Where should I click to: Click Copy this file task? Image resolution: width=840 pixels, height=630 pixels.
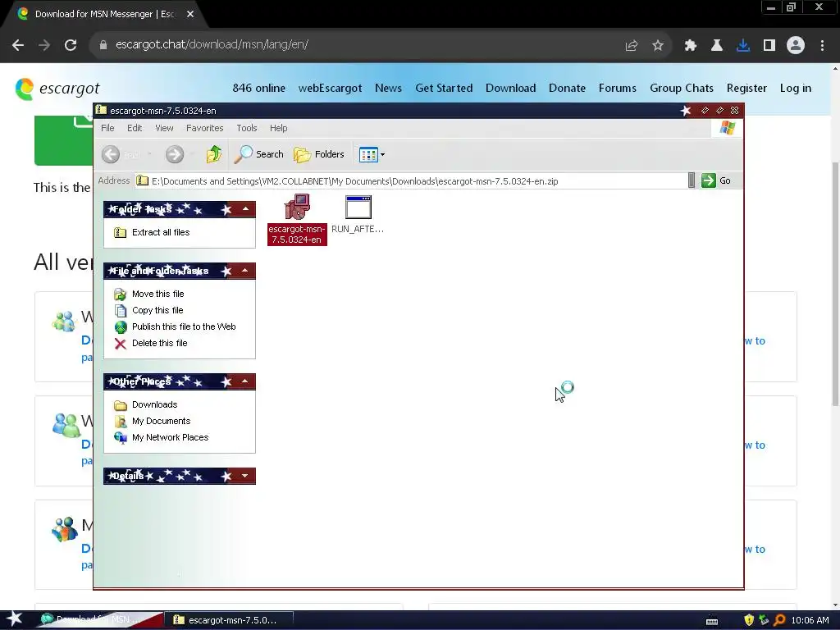tap(148, 310)
